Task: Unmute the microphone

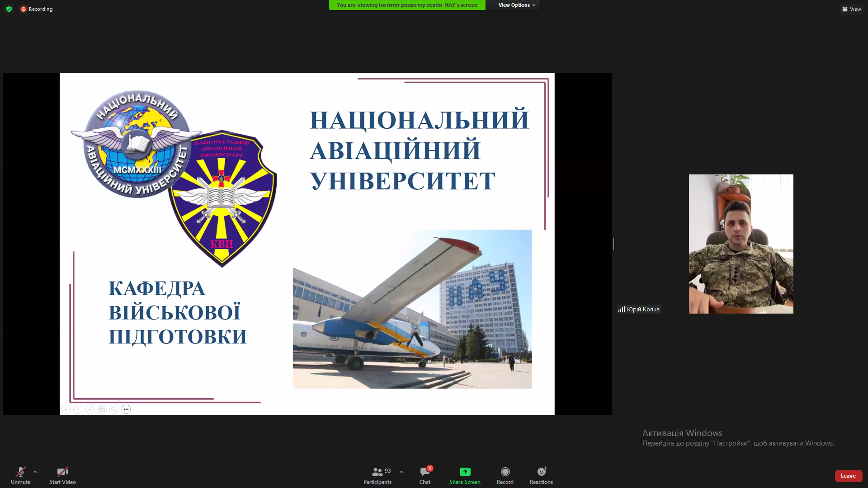Action: click(x=20, y=475)
